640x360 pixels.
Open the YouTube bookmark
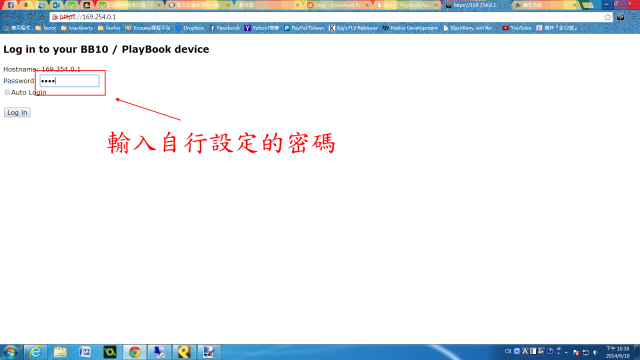pyautogui.click(x=517, y=28)
